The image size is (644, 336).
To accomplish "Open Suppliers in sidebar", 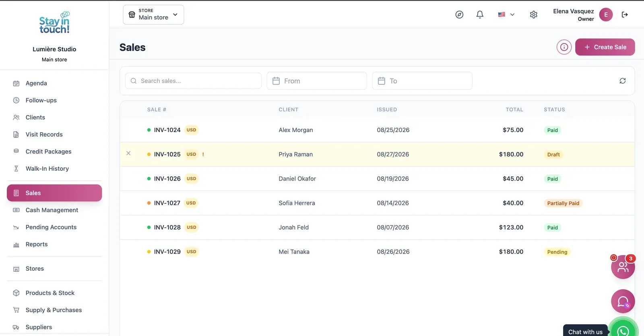I will [54, 327].
